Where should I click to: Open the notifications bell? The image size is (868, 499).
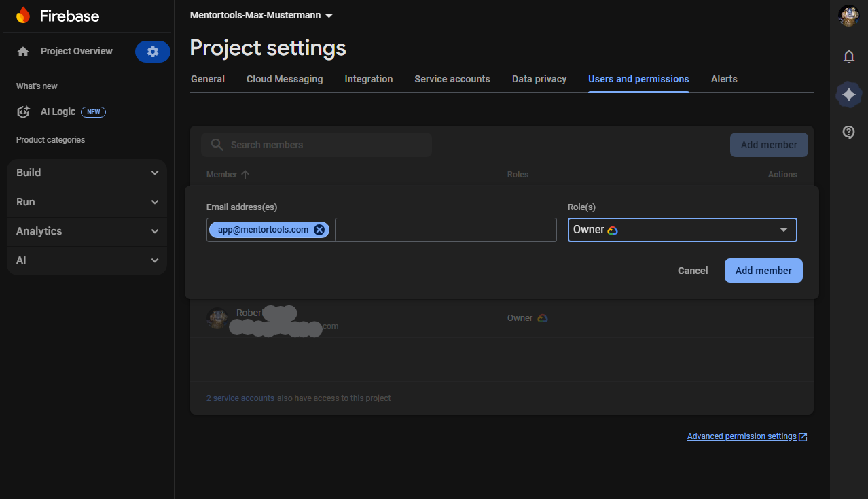[849, 56]
